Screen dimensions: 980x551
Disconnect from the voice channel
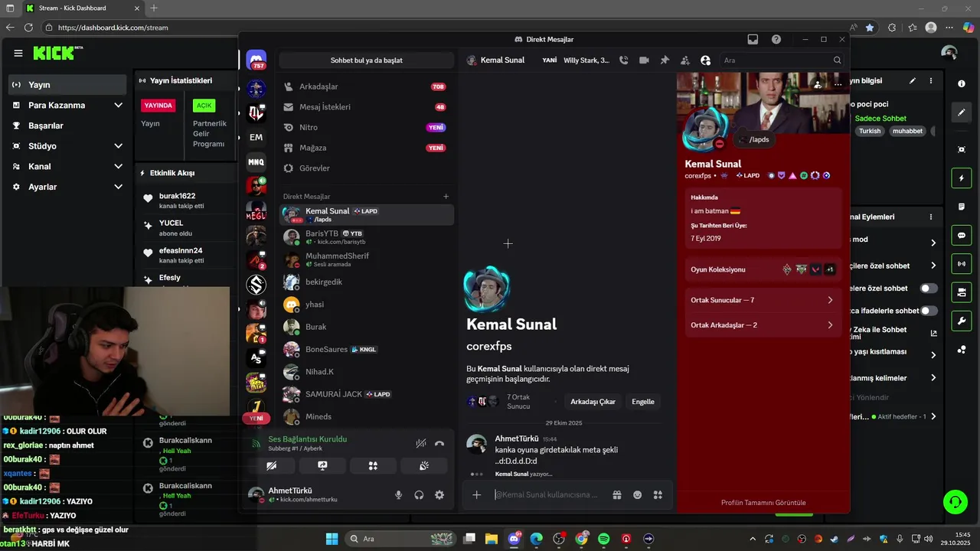tap(439, 443)
